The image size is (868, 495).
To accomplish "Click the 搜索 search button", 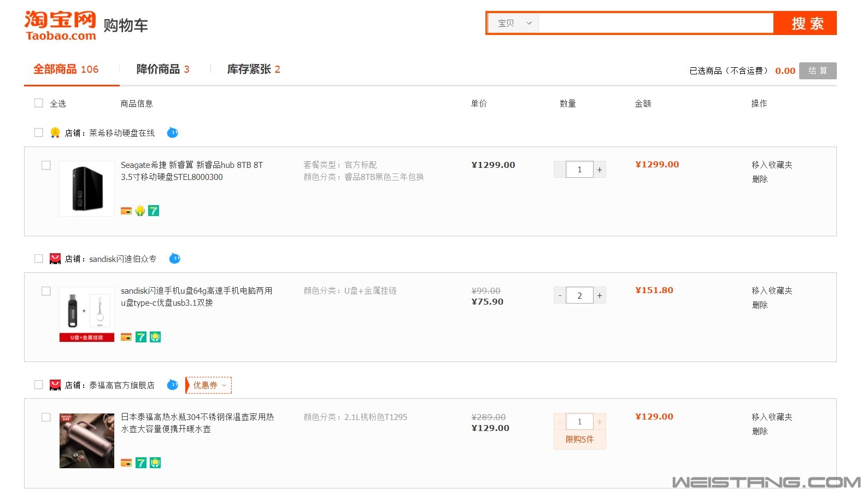I will (806, 23).
